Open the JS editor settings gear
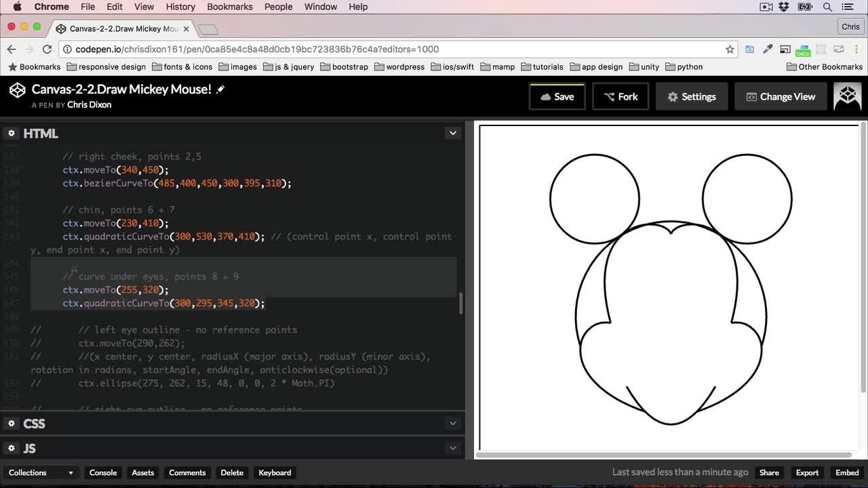This screenshot has width=868, height=488. pyautogui.click(x=12, y=448)
